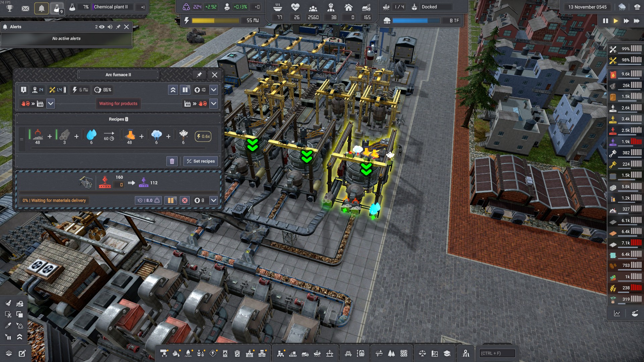Toggle pause on Arc furnace II

(x=185, y=90)
